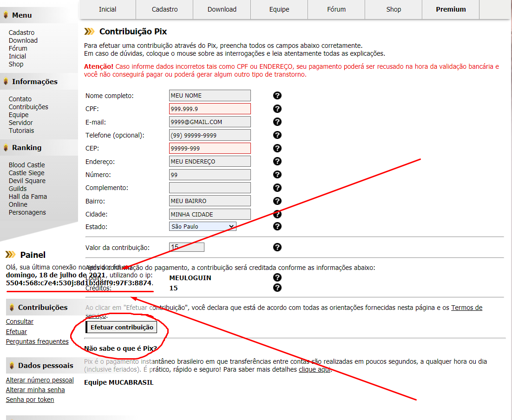Select Alterar minha senha link
This screenshot has height=420, width=512.
pos(35,390)
